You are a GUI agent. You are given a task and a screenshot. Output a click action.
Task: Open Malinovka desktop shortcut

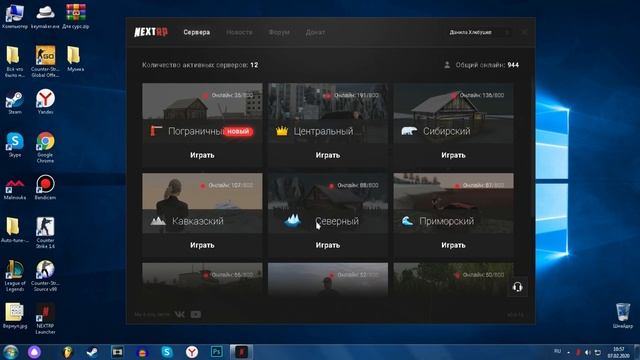point(15,189)
